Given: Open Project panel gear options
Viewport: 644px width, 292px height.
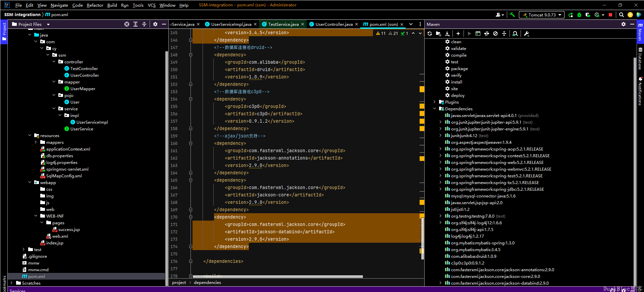Looking at the screenshot, I should [155, 24].
